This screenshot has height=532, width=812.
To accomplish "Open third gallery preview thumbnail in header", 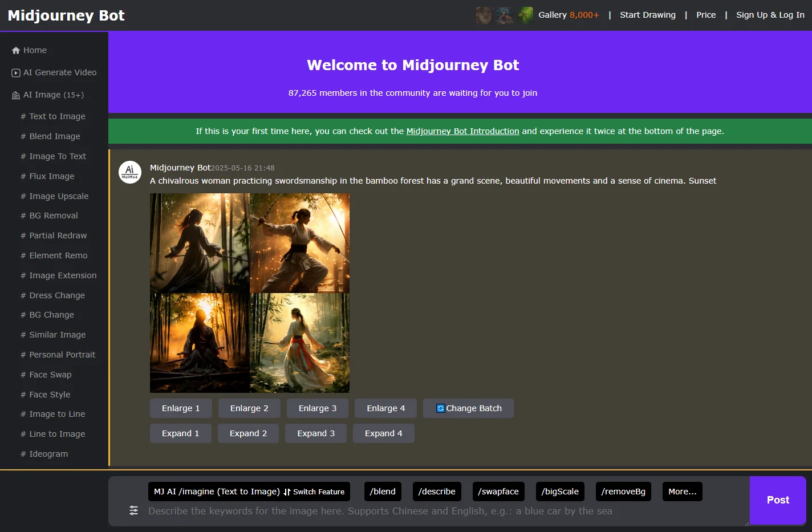I will tap(525, 15).
